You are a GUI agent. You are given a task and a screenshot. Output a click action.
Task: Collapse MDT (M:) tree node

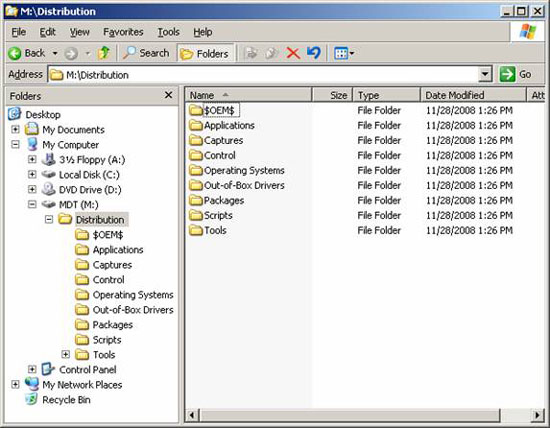(x=32, y=204)
